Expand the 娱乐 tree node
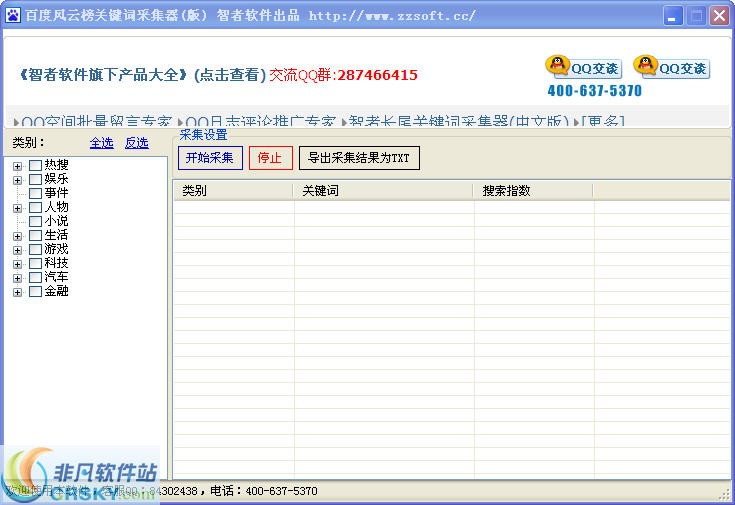This screenshot has height=505, width=735. [17, 180]
